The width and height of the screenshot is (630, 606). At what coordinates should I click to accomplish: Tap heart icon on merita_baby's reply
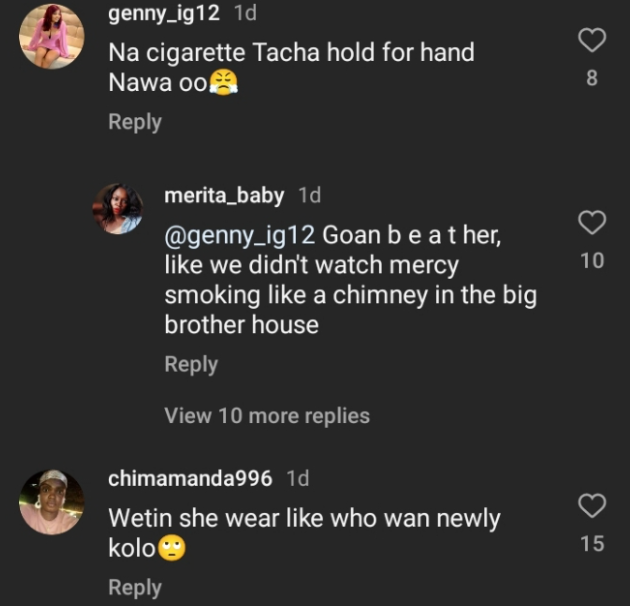592,222
